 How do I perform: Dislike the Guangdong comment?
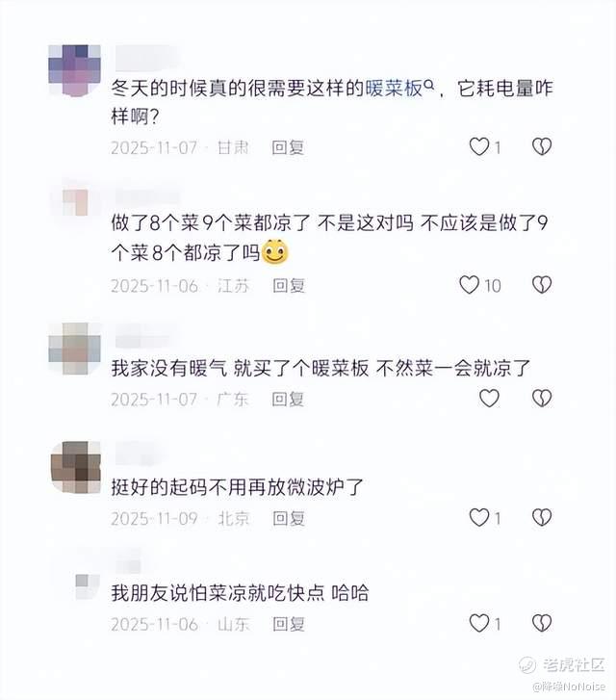point(542,399)
